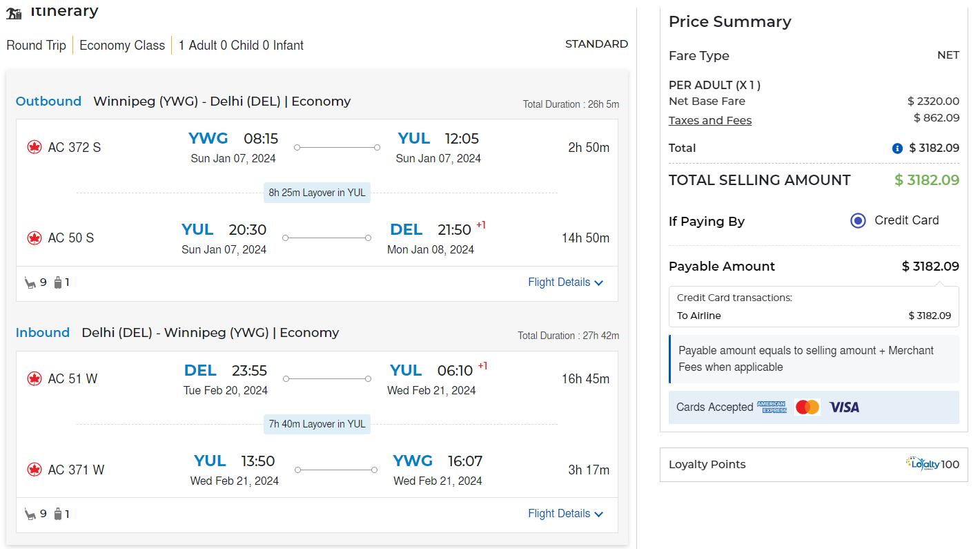This screenshot has width=980, height=549.
Task: Click the info icon beside Total price
Action: [897, 148]
